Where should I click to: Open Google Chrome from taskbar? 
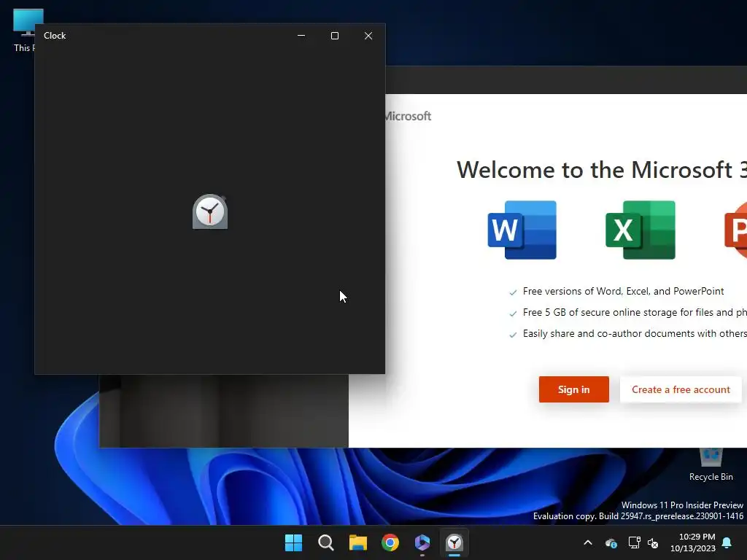(x=390, y=542)
